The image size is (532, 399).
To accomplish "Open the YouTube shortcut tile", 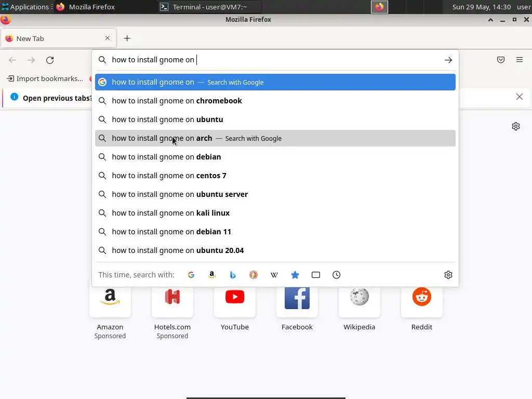I will coord(235,302).
